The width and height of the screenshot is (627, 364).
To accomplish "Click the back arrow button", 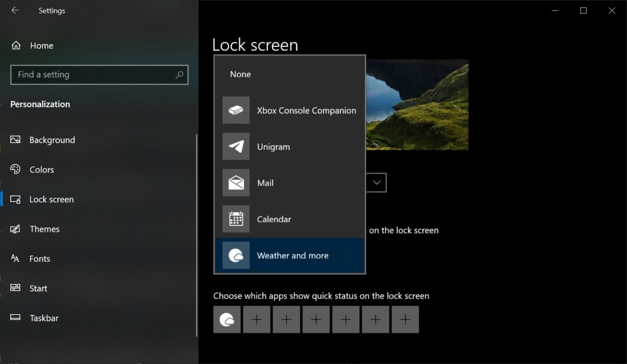I will (14, 10).
